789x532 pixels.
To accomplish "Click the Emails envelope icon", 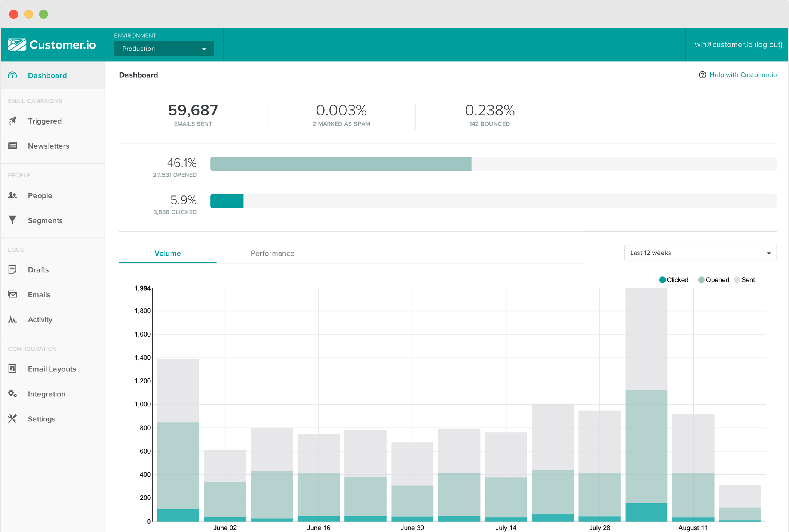I will 13,294.
